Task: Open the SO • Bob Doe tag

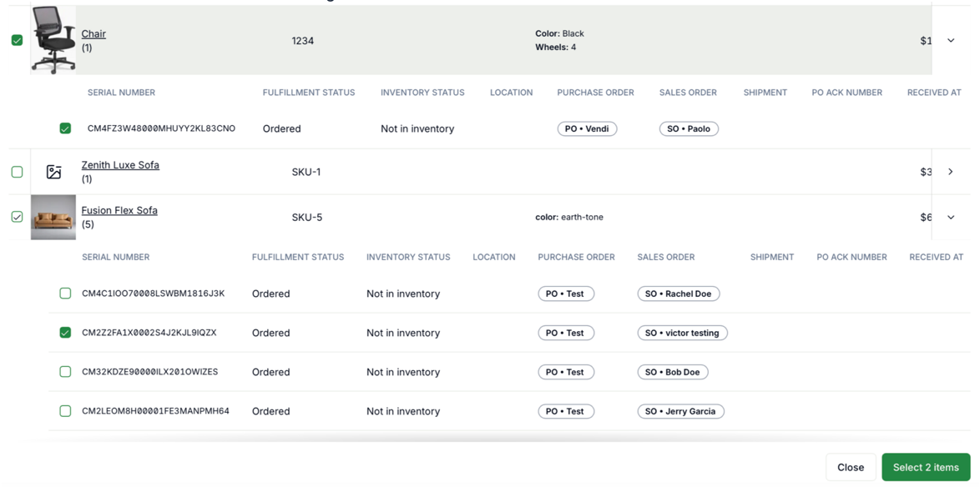Action: [x=673, y=372]
